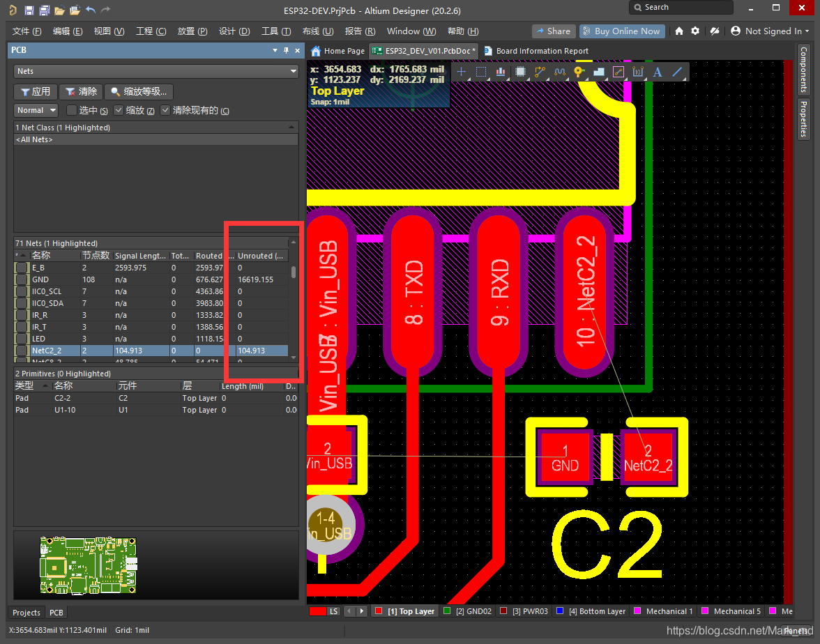The height and width of the screenshot is (644, 820).
Task: Show previous layer tabs with left arrow
Action: pos(349,611)
